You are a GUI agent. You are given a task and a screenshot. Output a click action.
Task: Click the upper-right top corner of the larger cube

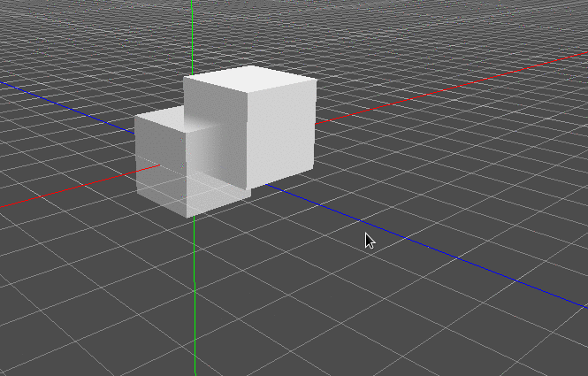point(316,79)
